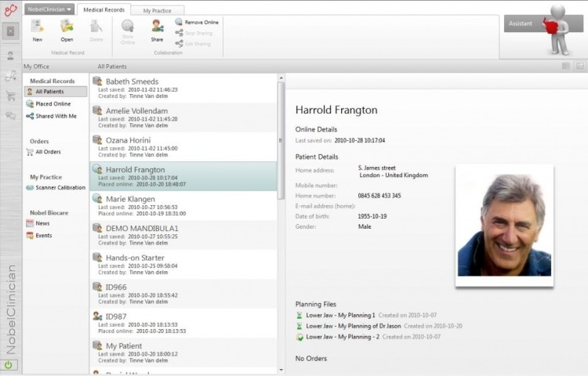Click shared icon beside ID987
Screen dimensions: 588x376
click(97, 316)
